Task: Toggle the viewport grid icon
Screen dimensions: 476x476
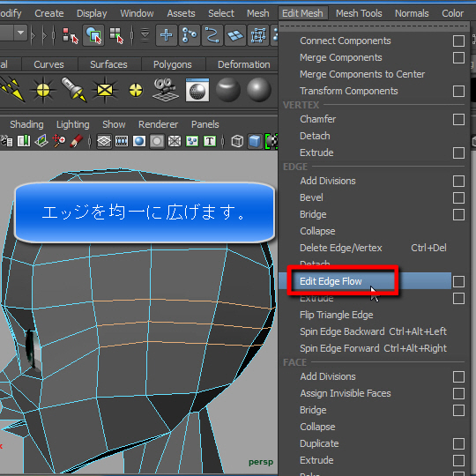Action: 104,141
